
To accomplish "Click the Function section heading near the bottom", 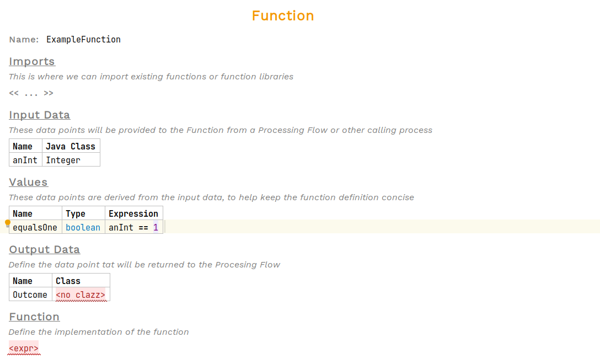I will click(34, 317).
